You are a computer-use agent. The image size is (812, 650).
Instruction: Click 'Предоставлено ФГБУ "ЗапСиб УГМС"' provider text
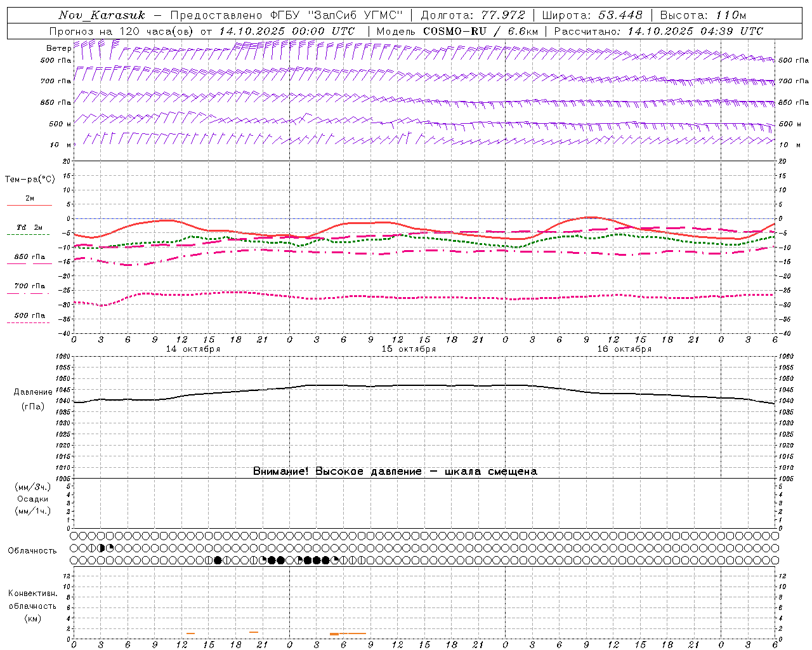point(286,15)
